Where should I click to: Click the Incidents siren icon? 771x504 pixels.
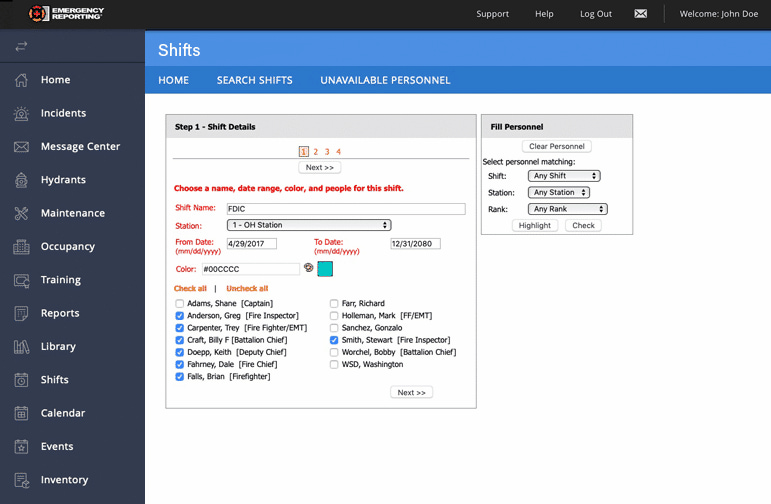pos(21,113)
